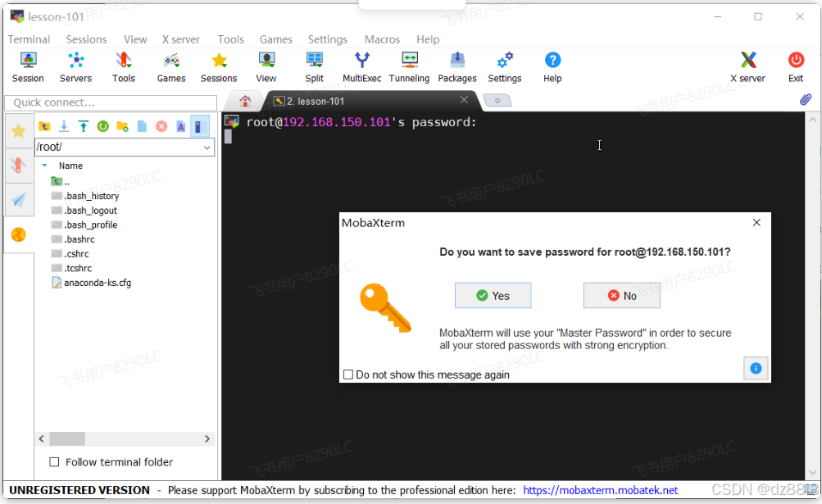The height and width of the screenshot is (504, 822).
Task: Open the Servers toolbar icon
Action: (75, 67)
